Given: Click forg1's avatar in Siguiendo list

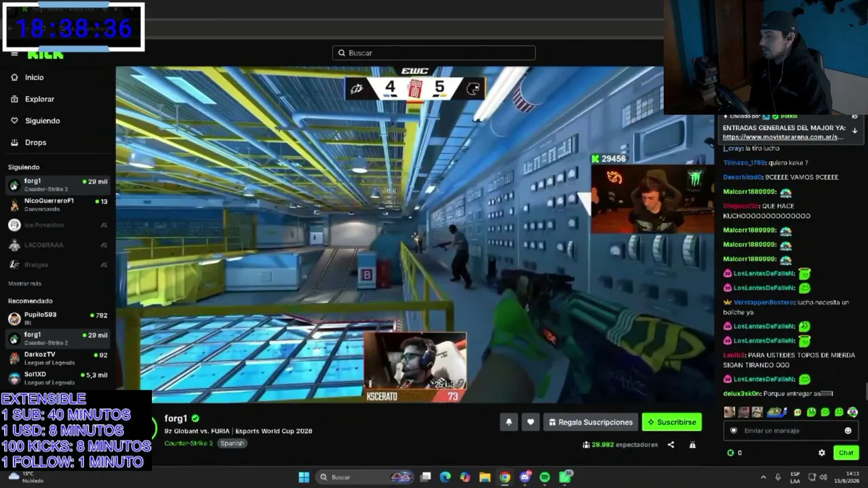Looking at the screenshot, I should click(14, 185).
